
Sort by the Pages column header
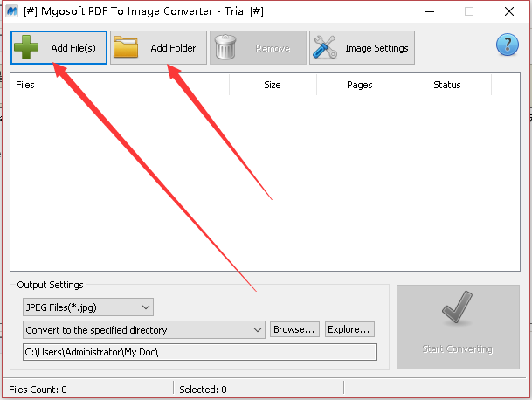coord(360,85)
